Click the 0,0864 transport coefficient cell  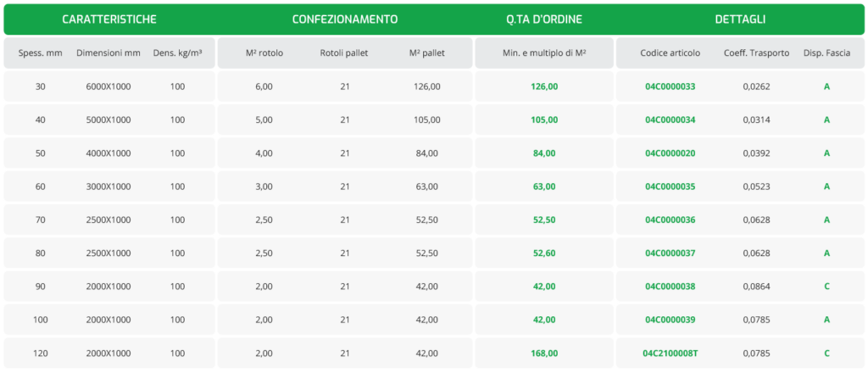[x=756, y=287]
